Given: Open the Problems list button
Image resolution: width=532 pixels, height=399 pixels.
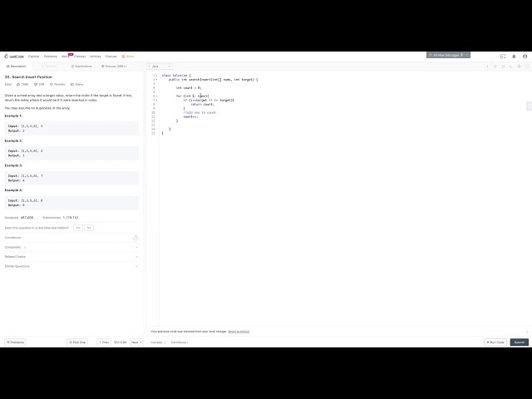Looking at the screenshot, I should click(x=15, y=342).
